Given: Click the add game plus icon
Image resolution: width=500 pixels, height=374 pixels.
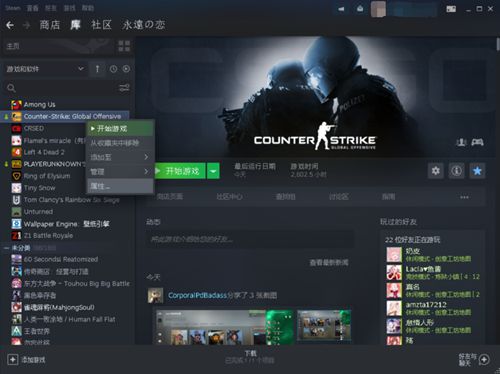Looking at the screenshot, I should tap(13, 360).
